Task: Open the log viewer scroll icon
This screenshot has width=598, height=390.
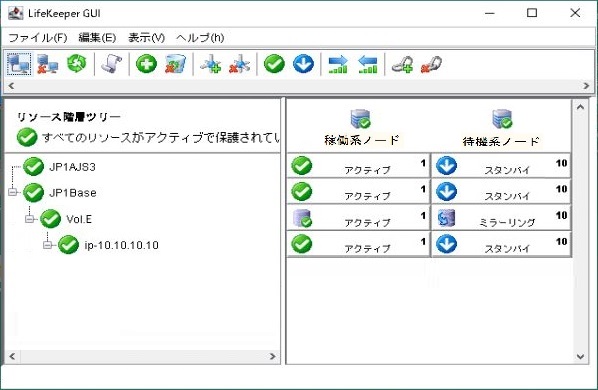Action: (x=111, y=64)
